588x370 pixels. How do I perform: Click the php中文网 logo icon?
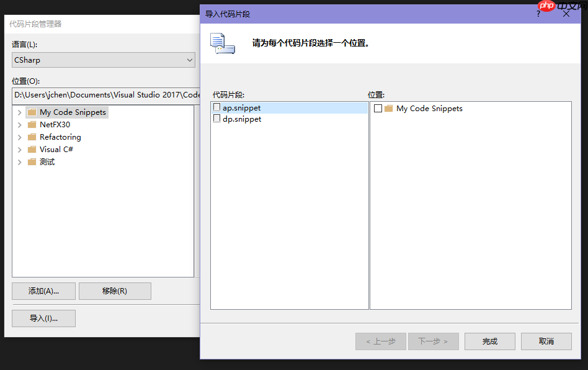(546, 7)
